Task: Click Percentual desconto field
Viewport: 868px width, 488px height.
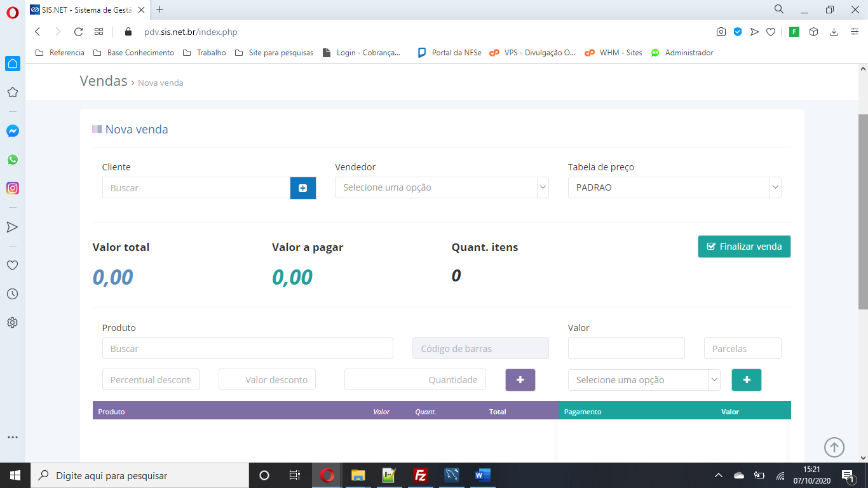Action: pyautogui.click(x=151, y=379)
